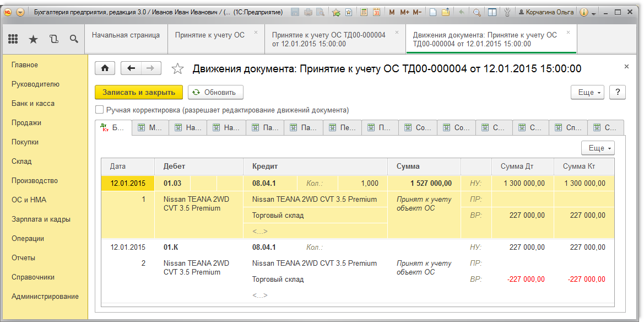
Task: Add document to favorites with star outline
Action: click(x=177, y=69)
